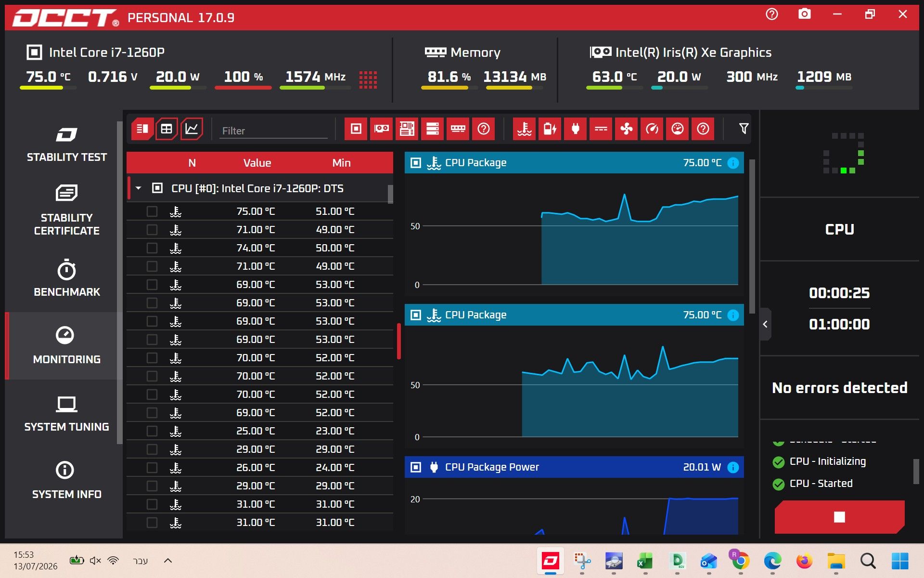Toggle the fan sensor type filter
Viewport: 924px width, 578px height.
[627, 129]
